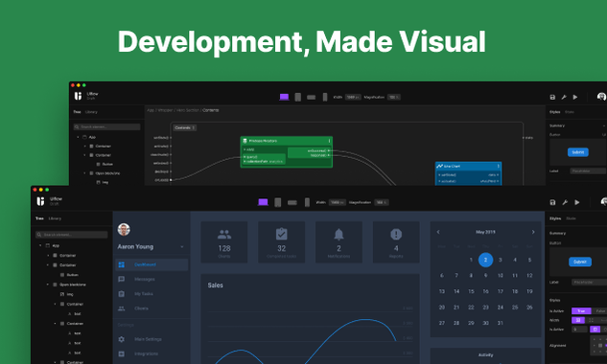Image resolution: width=607 pixels, height=364 pixels.
Task: Switch to Library tab in back window
Action: [x=91, y=112]
